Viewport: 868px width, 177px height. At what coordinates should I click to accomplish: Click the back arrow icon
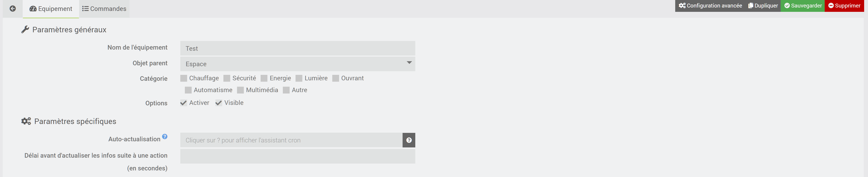click(12, 9)
